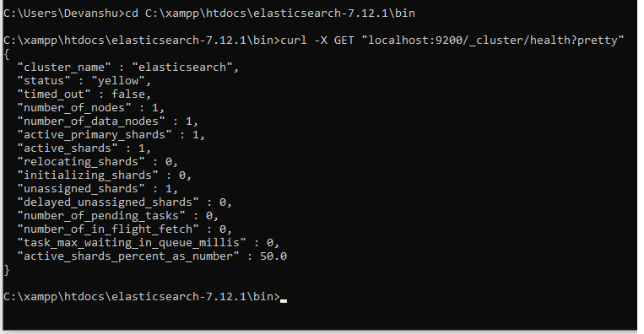Click the "relocating_shards" line
The image size is (644, 334).
click(97, 162)
